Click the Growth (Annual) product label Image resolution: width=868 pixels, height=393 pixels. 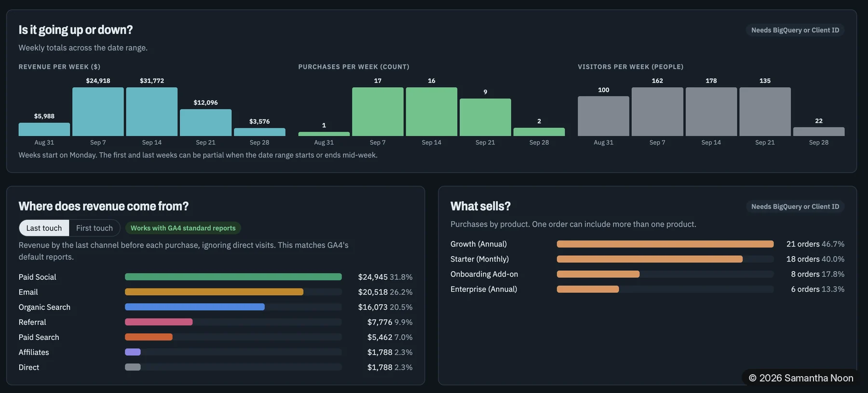coord(478,244)
